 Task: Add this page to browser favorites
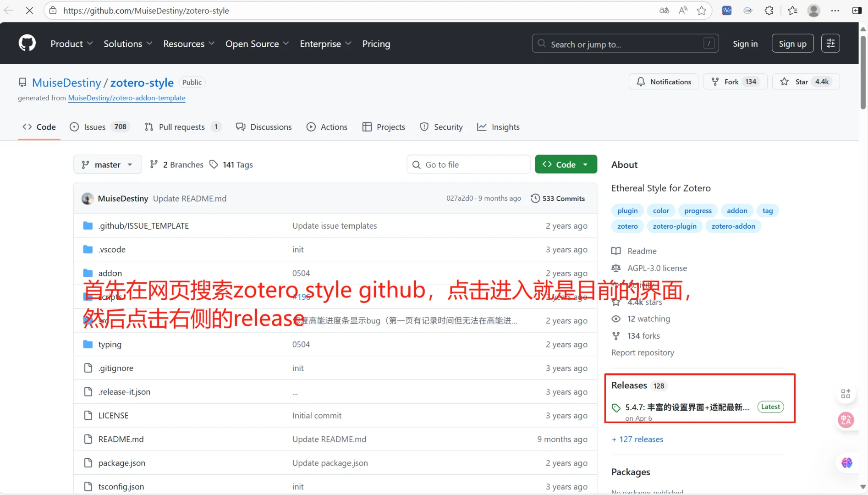pos(701,11)
